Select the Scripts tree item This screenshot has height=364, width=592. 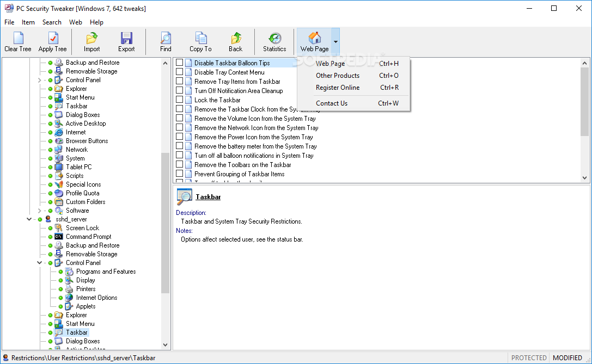[75, 176]
